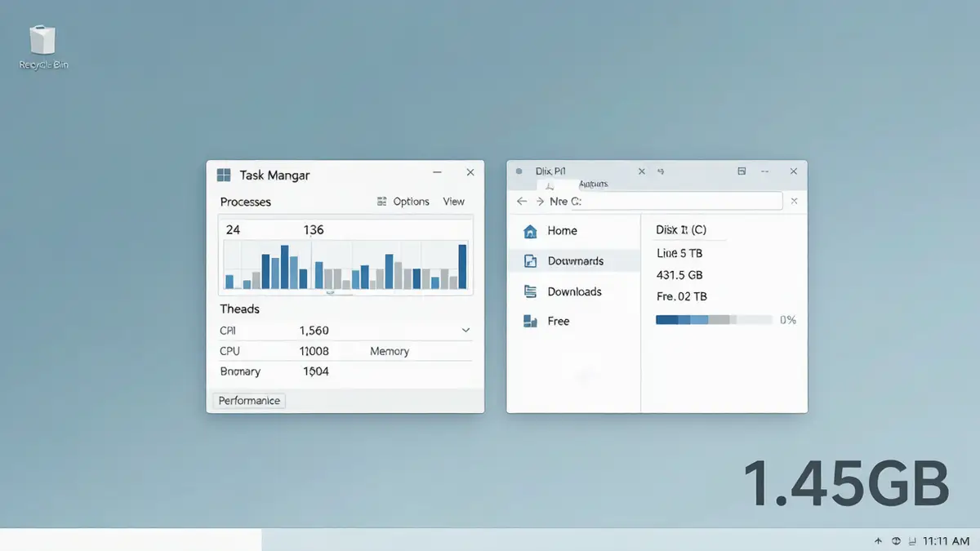Show hidden icons with tray up arrow
The width and height of the screenshot is (980, 551).
click(x=879, y=540)
